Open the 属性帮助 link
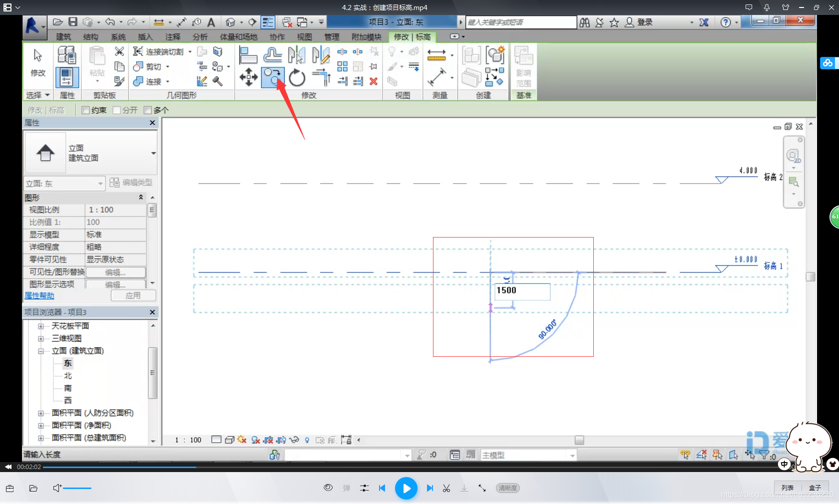 pos(39,295)
